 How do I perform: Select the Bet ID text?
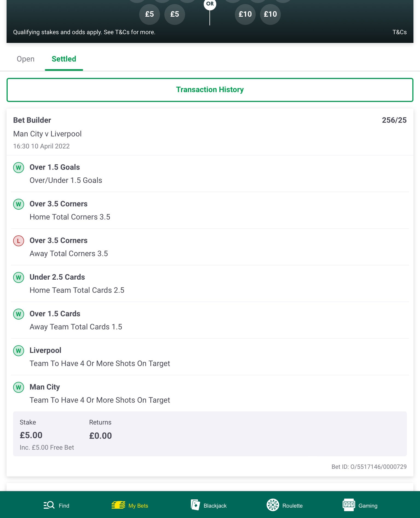tap(369, 467)
